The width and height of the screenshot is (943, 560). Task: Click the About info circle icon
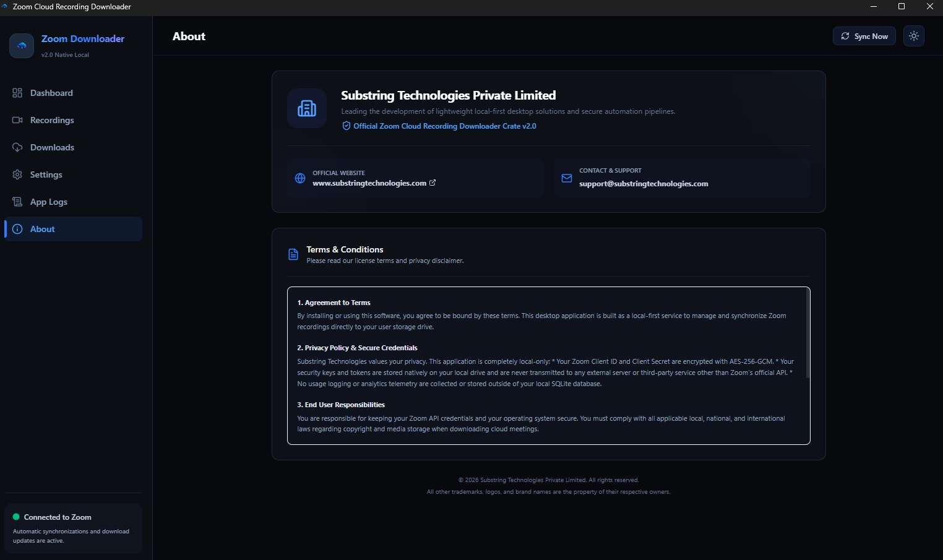17,229
